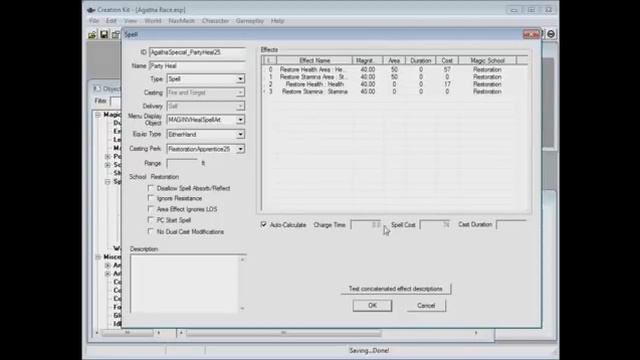Select Restore Stamina : Stamina effect row
Image resolution: width=640 pixels, height=360 pixels.
click(394, 92)
